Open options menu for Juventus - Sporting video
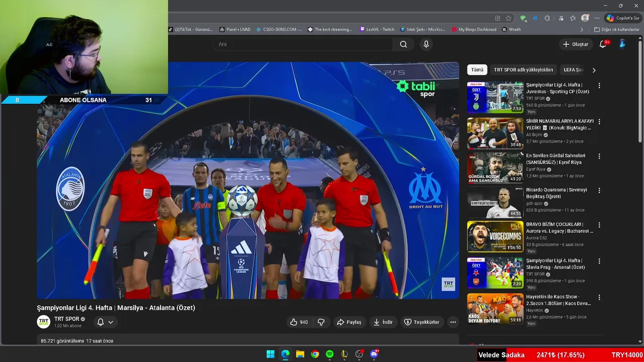The height and width of the screenshot is (362, 644). click(x=599, y=85)
